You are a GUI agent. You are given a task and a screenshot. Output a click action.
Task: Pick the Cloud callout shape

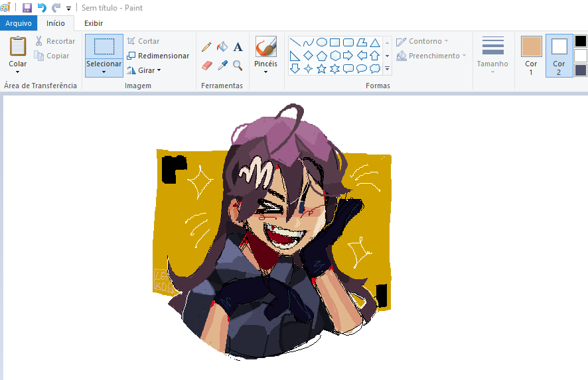pos(375,68)
